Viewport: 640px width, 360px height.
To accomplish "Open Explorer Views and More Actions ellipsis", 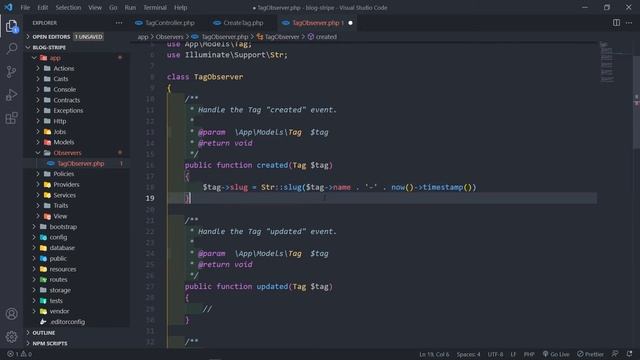I will coord(119,23).
